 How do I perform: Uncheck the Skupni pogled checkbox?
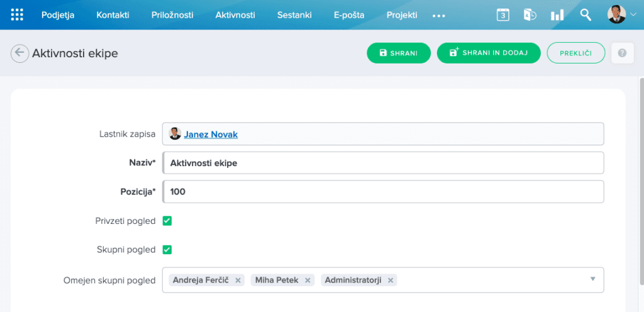[x=167, y=250]
